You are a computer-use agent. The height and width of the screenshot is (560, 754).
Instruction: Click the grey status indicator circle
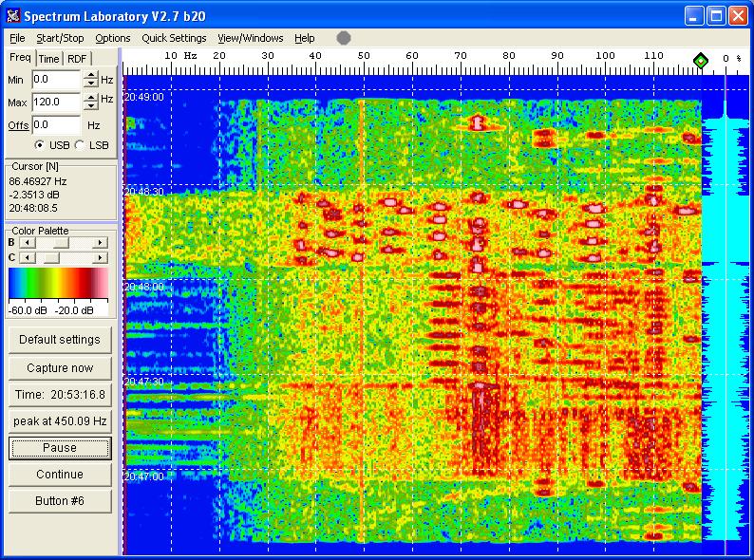pos(344,38)
